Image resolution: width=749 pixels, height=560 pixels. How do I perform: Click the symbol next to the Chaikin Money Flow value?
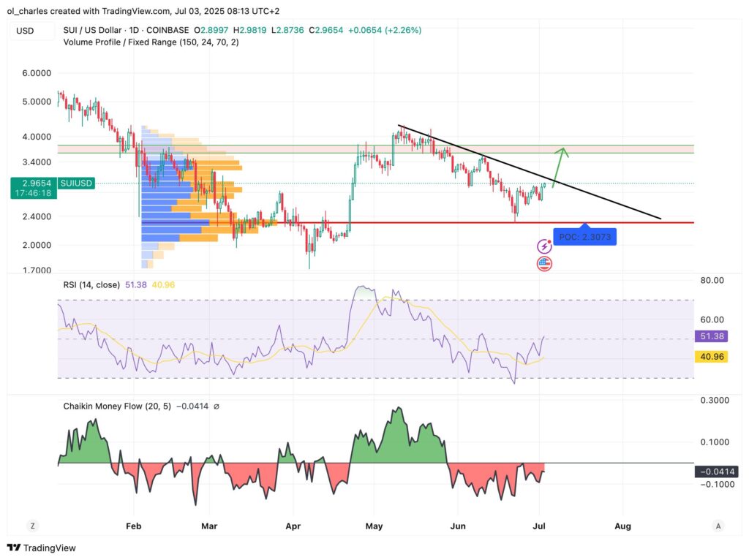217,406
